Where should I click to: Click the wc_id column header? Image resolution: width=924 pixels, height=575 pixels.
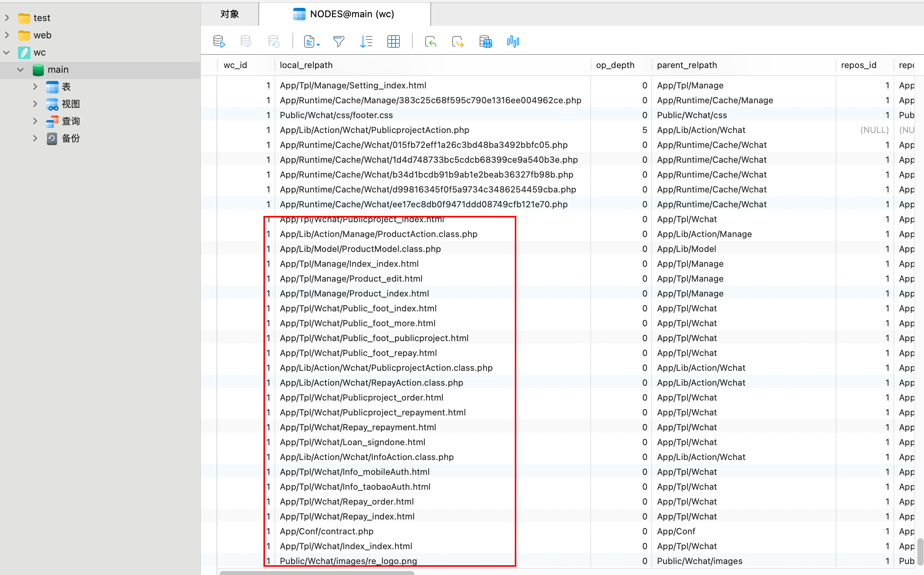tap(246, 65)
